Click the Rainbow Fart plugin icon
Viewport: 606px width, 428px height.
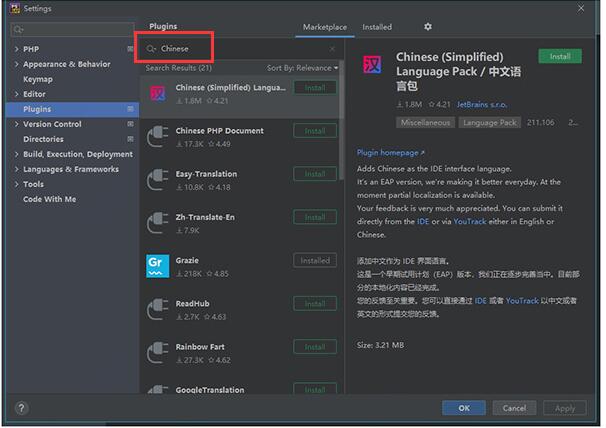point(158,352)
